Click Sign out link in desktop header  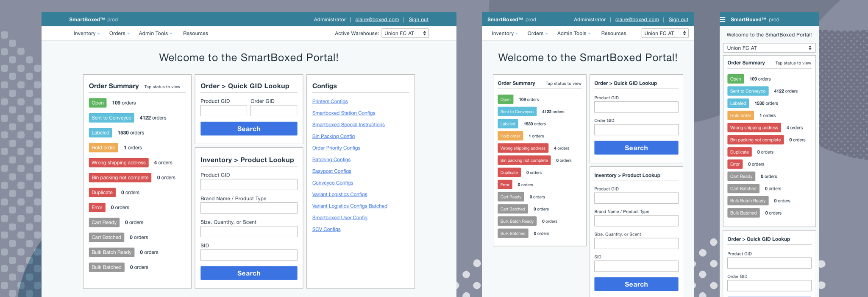pyautogui.click(x=418, y=20)
